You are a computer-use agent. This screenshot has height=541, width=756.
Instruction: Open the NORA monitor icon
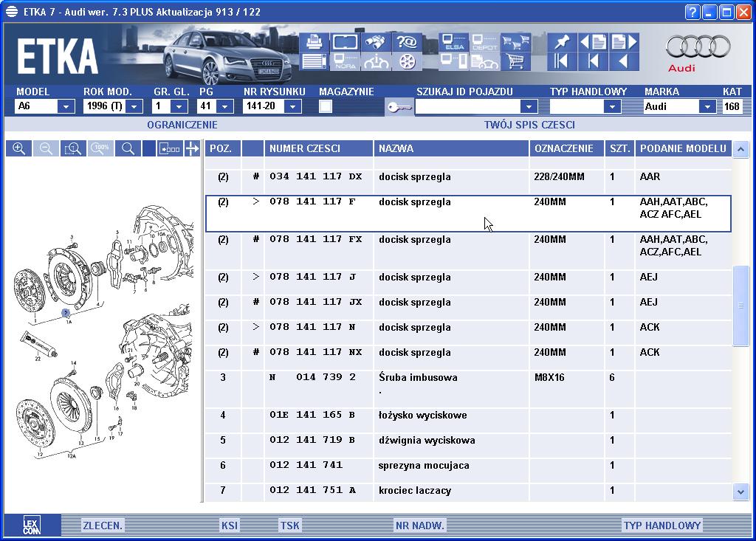tap(345, 62)
